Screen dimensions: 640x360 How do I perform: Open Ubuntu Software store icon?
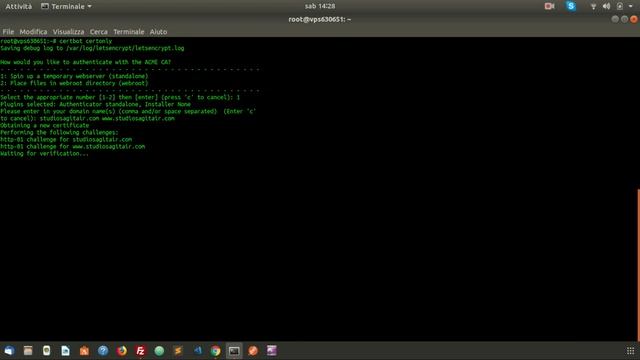[x=84, y=351]
